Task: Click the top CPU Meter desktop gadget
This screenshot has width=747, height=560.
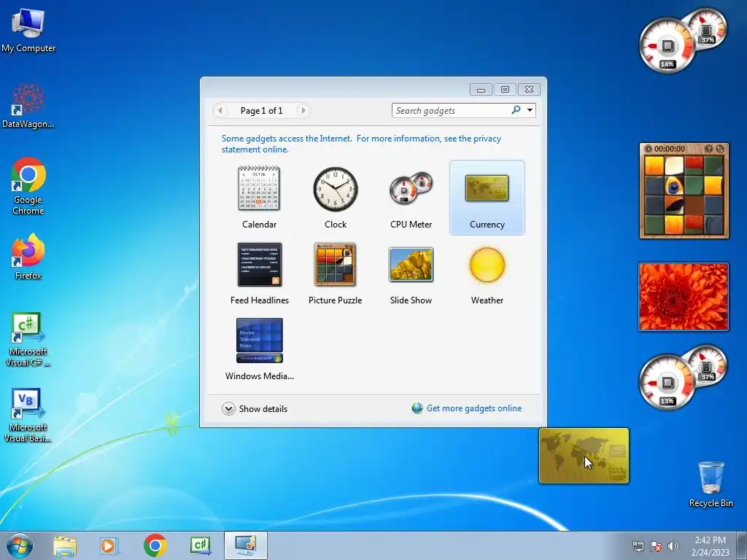Action: [x=683, y=40]
